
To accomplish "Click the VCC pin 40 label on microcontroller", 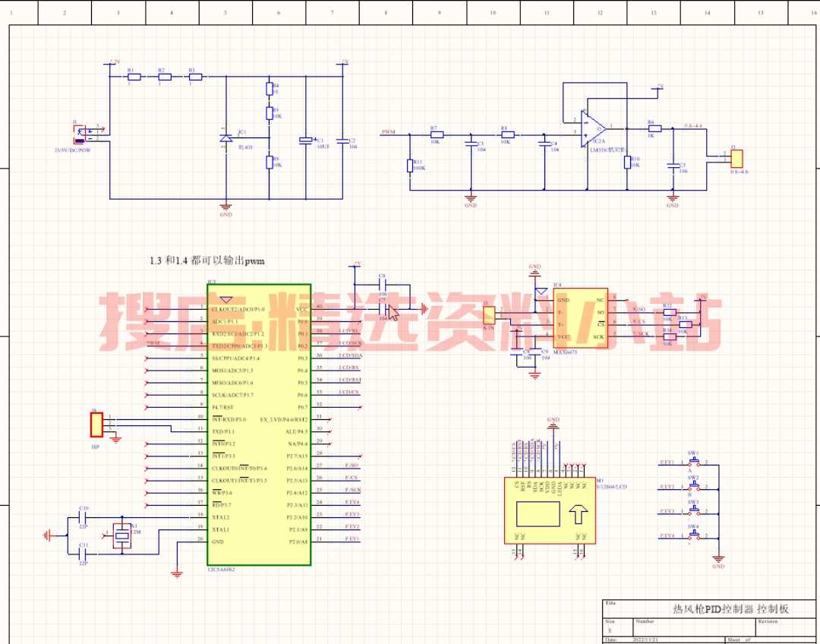I will [301, 310].
